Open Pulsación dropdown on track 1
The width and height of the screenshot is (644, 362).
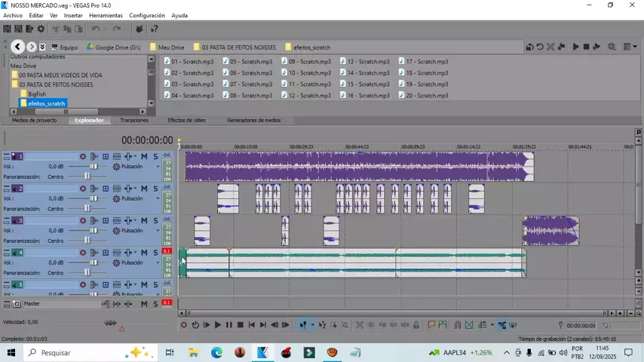click(x=158, y=167)
